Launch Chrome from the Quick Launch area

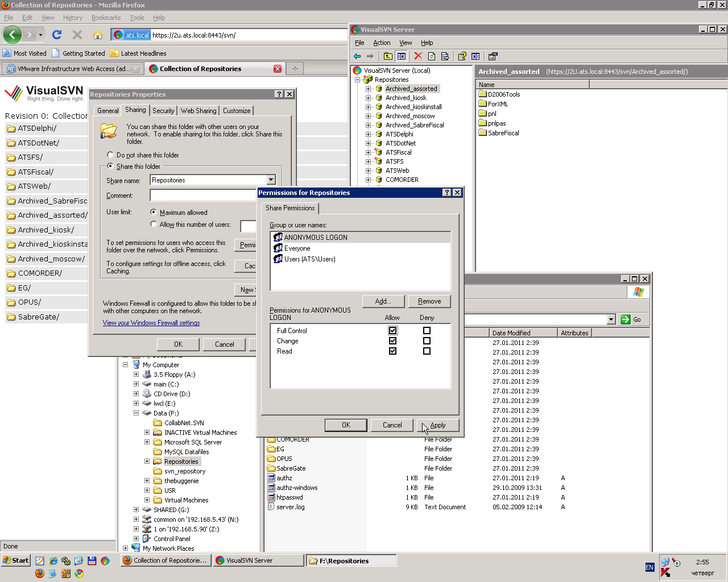pyautogui.click(x=79, y=573)
